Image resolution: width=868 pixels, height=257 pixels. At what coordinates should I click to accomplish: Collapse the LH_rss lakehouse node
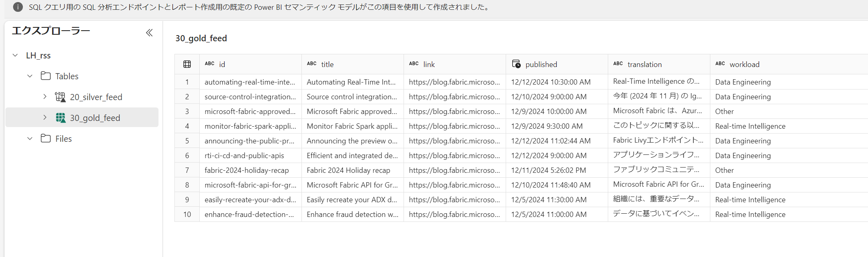pos(15,55)
